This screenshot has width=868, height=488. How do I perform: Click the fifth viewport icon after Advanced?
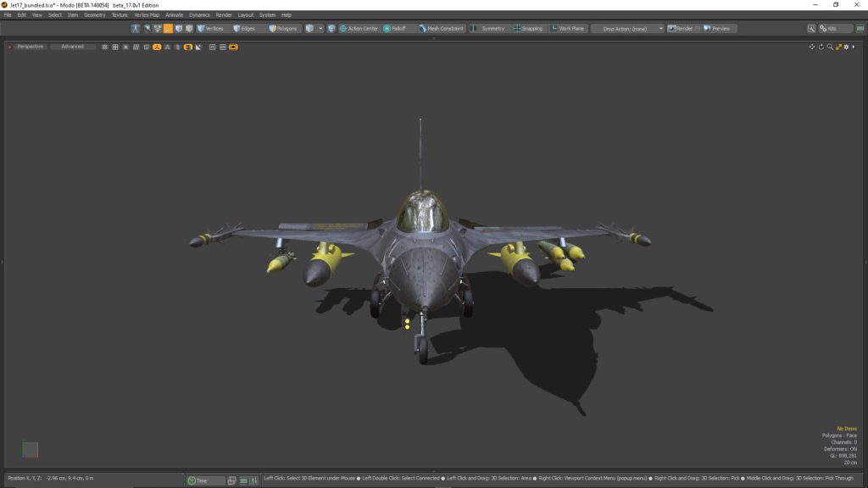(147, 47)
